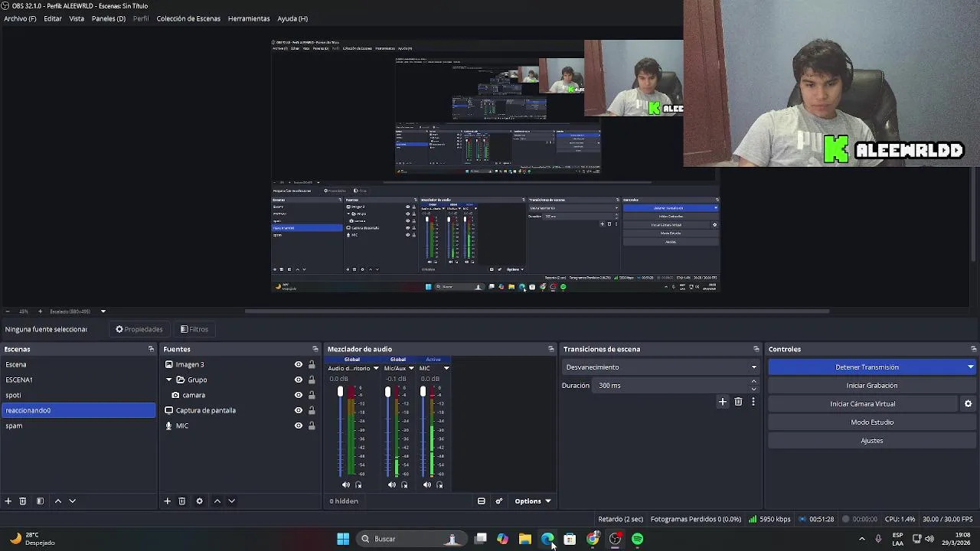Toggle lock on Grupo source

(x=312, y=380)
